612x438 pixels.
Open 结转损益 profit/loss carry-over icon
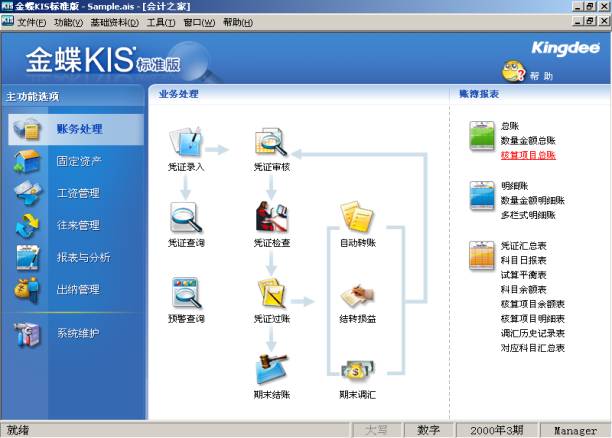pyautogui.click(x=357, y=295)
